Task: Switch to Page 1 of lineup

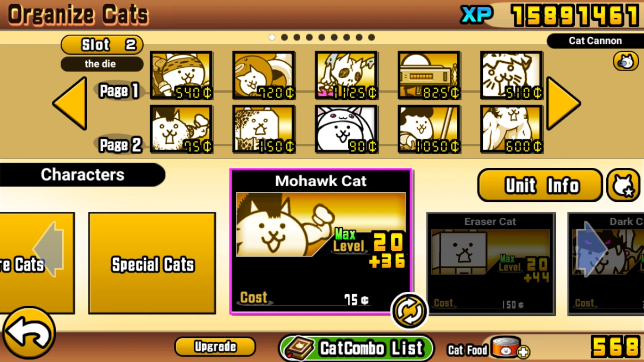Action: click(x=119, y=90)
